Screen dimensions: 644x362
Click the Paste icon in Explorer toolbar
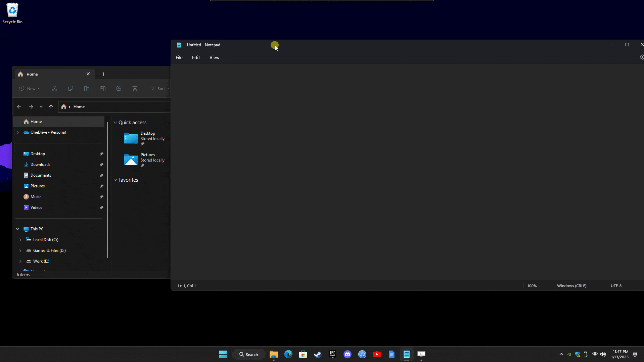[86, 88]
